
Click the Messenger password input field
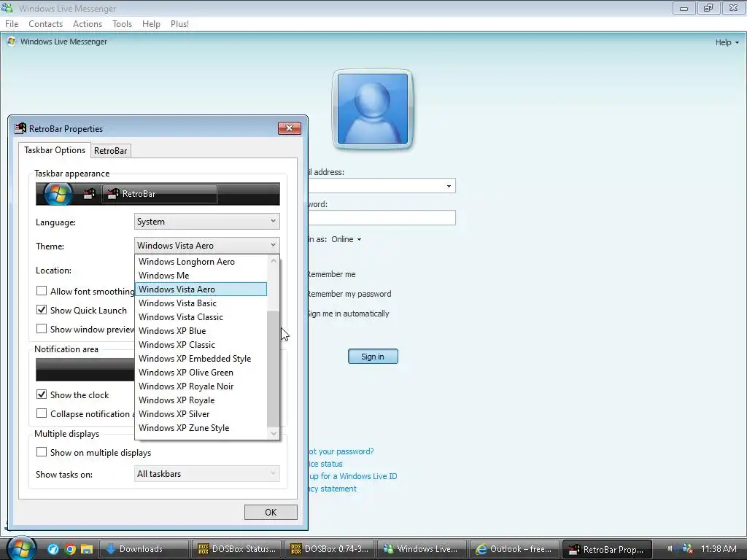point(382,217)
